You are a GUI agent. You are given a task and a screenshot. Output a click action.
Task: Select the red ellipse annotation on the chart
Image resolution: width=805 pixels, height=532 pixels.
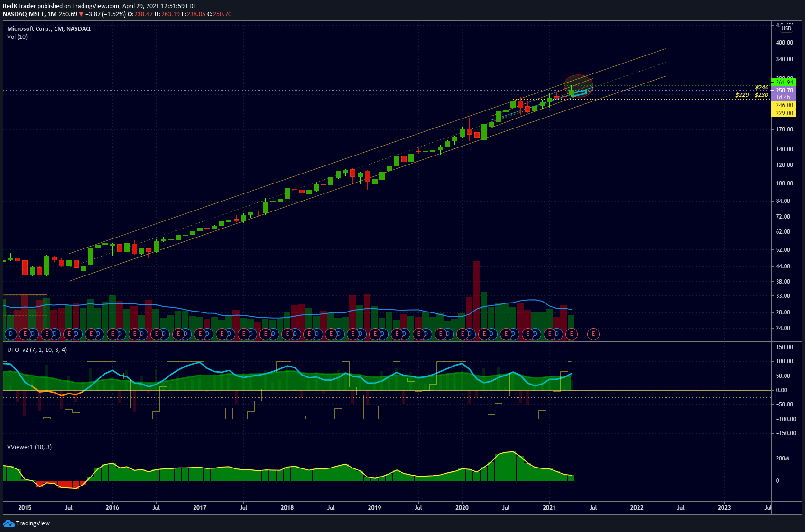pyautogui.click(x=578, y=86)
